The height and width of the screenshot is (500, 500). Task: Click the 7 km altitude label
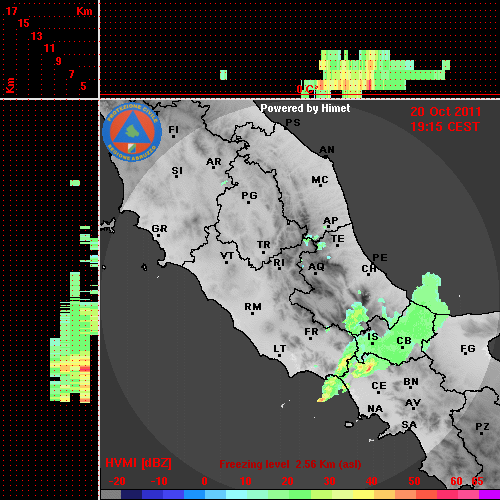tap(71, 74)
